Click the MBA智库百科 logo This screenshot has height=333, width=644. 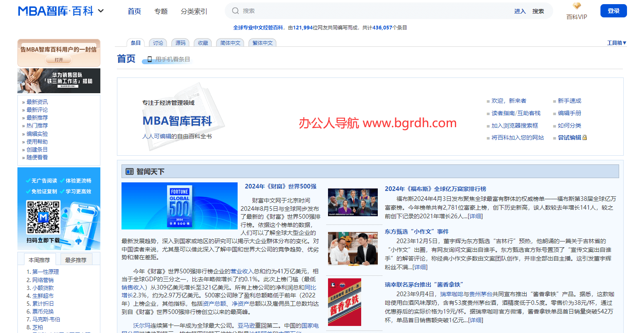coord(56,11)
